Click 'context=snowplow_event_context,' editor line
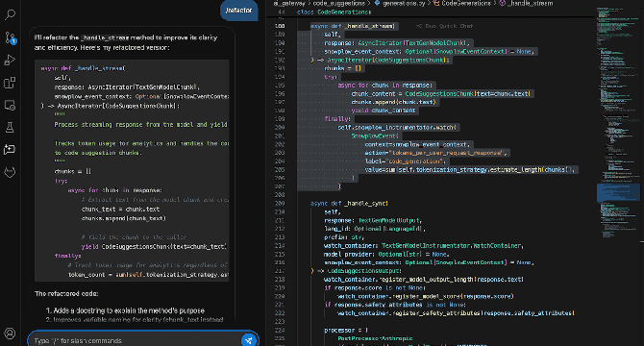644x346 pixels. (417, 144)
